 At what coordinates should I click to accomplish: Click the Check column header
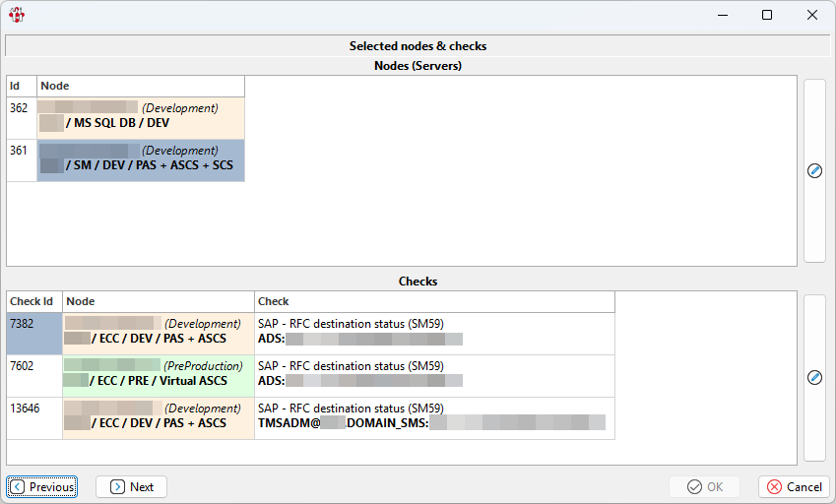click(433, 301)
